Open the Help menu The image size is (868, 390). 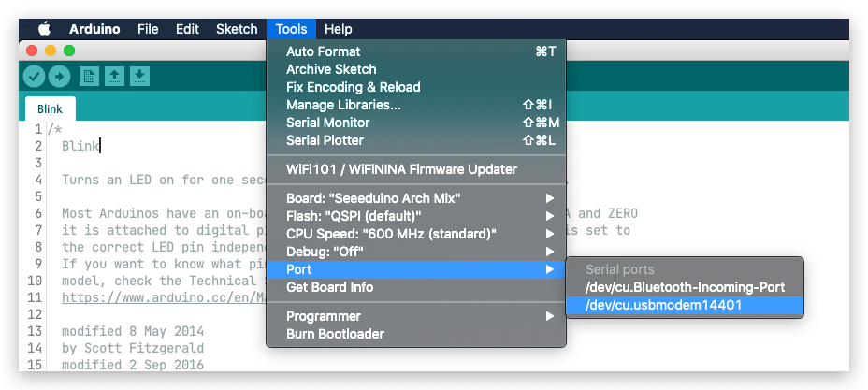coord(339,29)
